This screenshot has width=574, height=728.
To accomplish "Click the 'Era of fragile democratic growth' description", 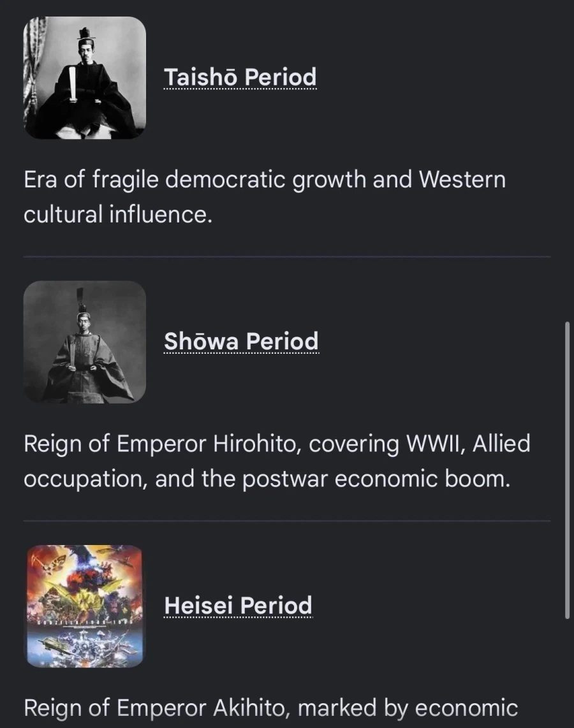I will click(x=265, y=197).
